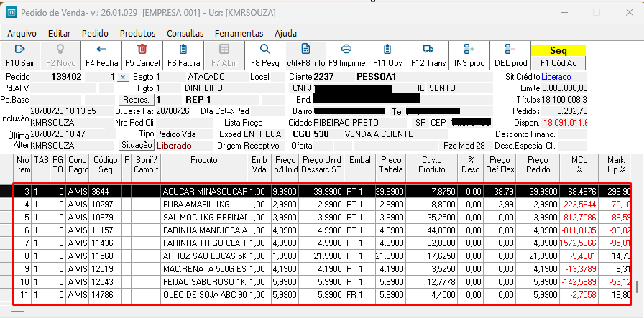
Task: Click the F9 Imprime printer icon
Action: pos(346,50)
